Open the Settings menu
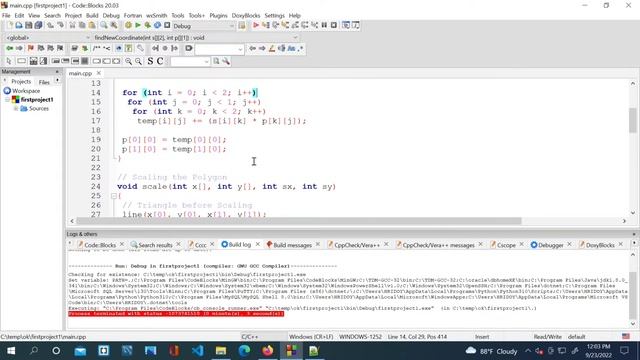 click(274, 16)
